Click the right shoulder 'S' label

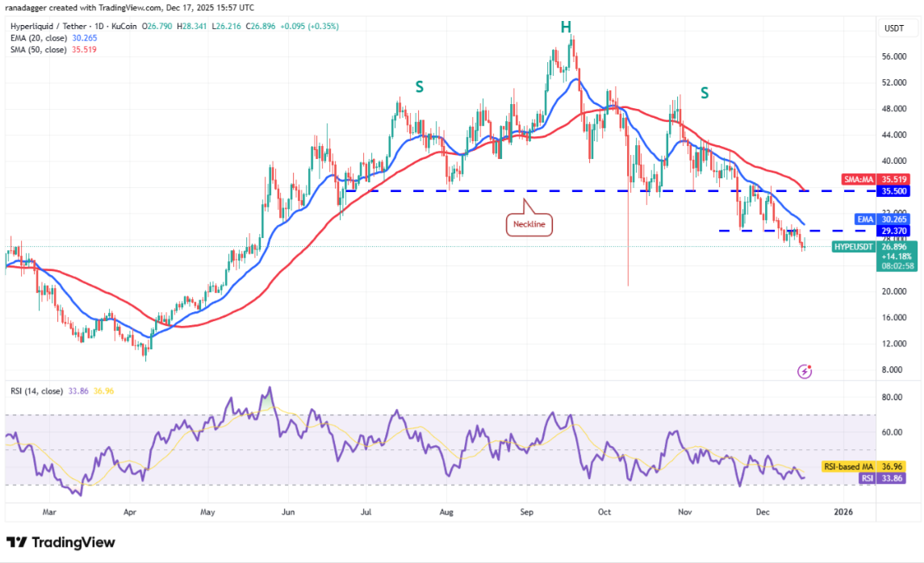704,93
